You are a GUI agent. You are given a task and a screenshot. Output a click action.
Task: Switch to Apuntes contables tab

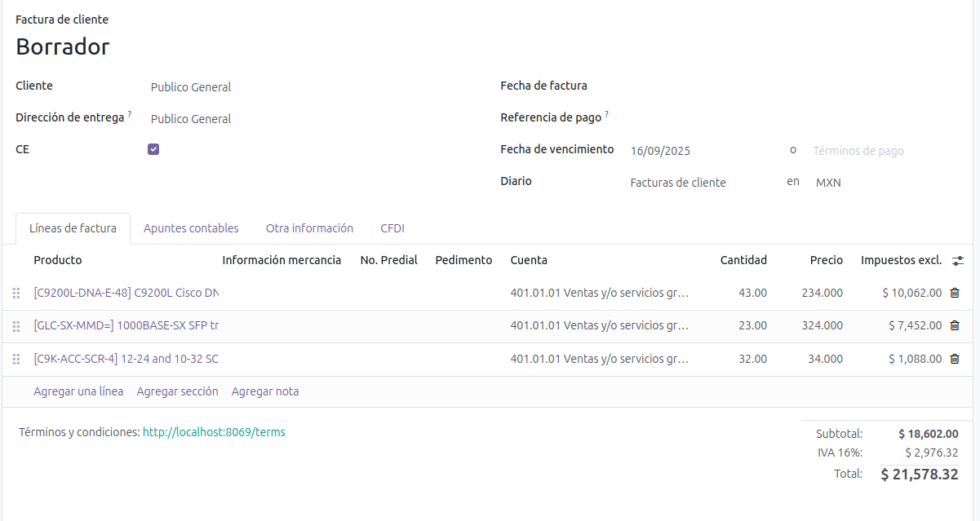[191, 228]
